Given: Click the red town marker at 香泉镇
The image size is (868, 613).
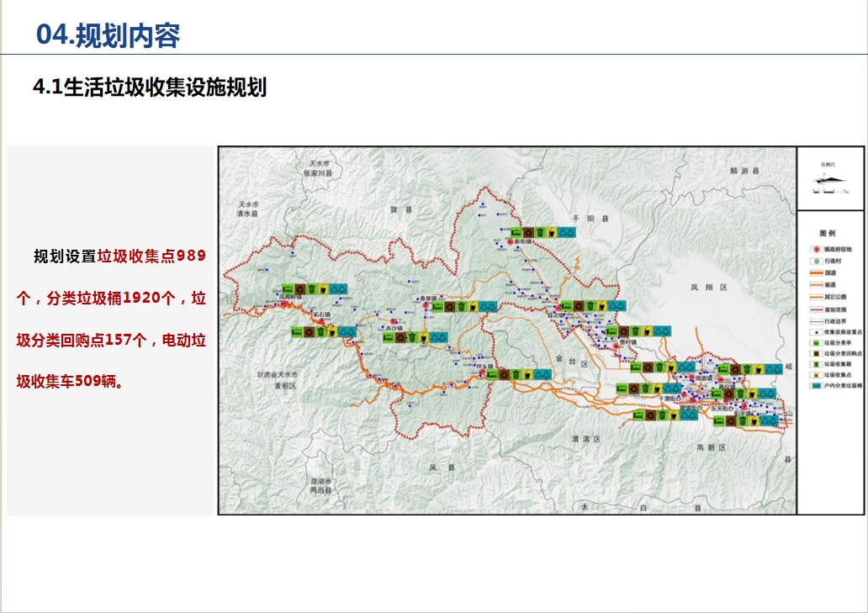Looking at the screenshot, I should (426, 305).
